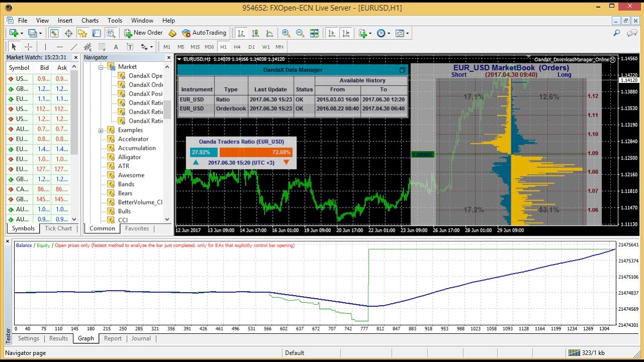Expand the Examples folder in Navigator
This screenshot has height=362, width=644.
101,130
